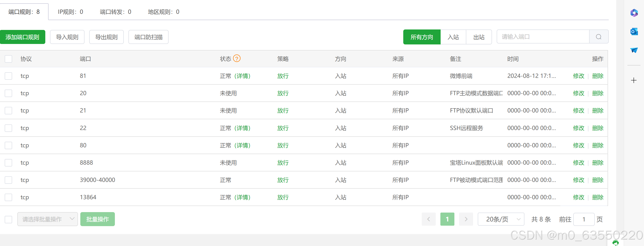The width and height of the screenshot is (644, 246).
Task: Open Outlook from the browser sidebar
Action: 634,32
